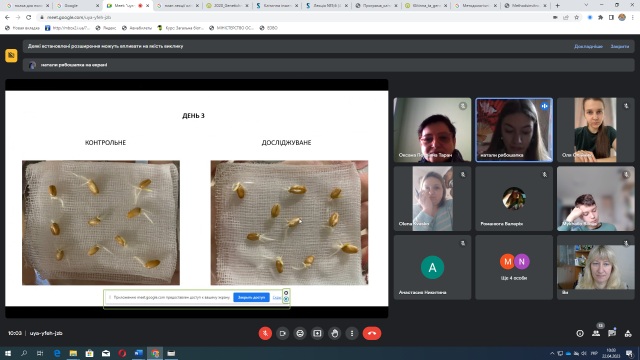Screen dimensions: 640x360
Task: Click the present screen button
Action: click(317, 333)
